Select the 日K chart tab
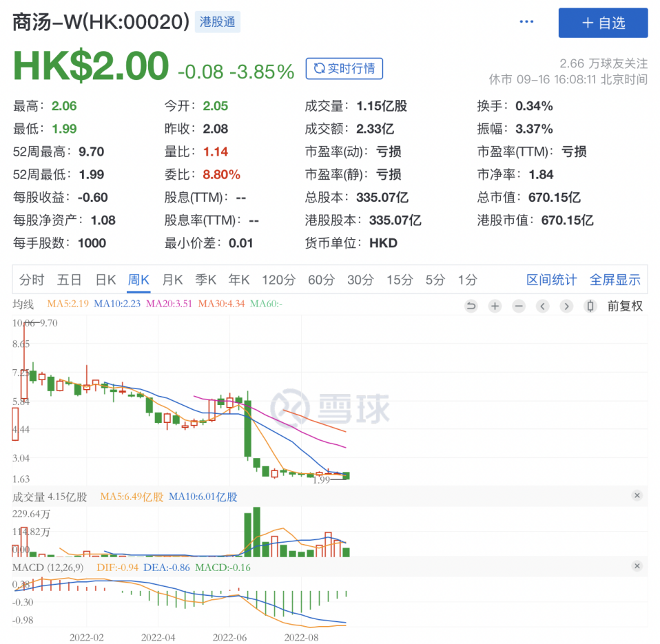Image resolution: width=660 pixels, height=644 pixels. pyautogui.click(x=105, y=280)
